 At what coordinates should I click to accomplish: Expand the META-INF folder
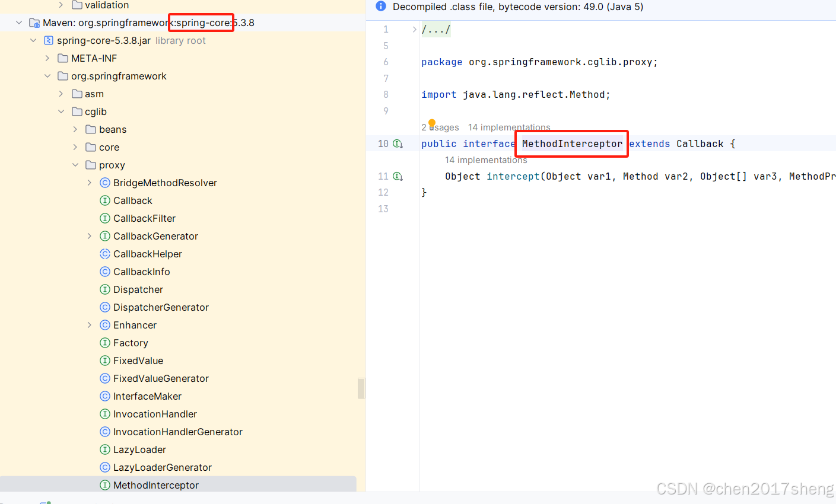(47, 58)
